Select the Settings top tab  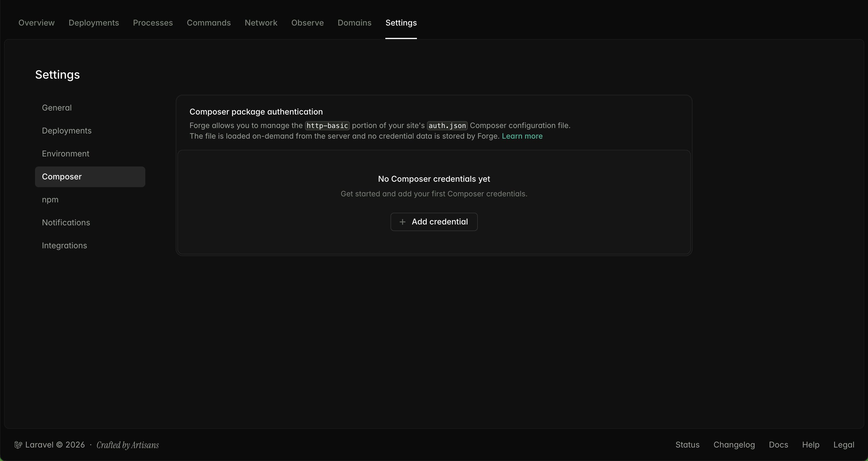[401, 23]
